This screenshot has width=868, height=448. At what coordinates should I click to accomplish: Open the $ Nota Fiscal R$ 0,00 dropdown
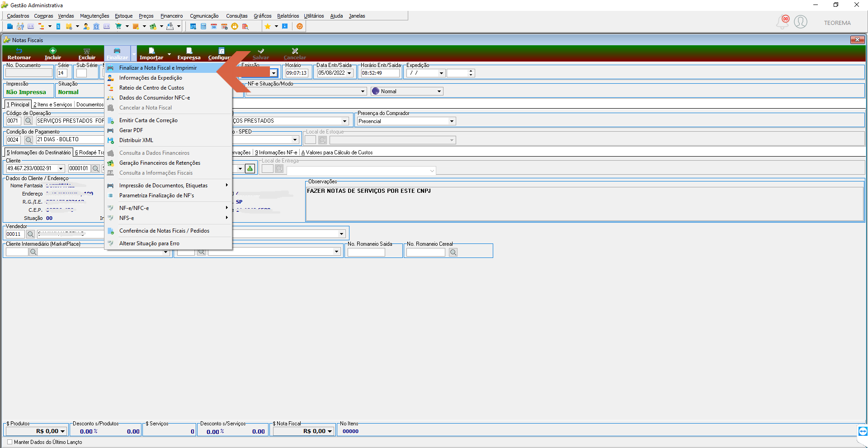point(330,431)
